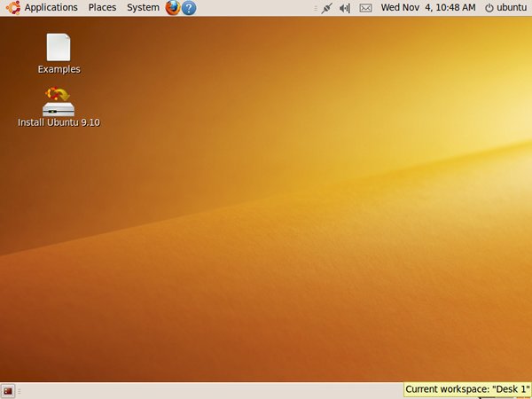Open the Places menu
Viewport: 532px width, 399px height.
(x=102, y=7)
